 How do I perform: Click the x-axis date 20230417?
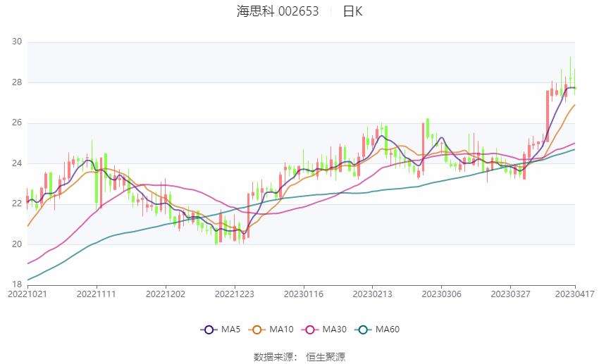coord(575,294)
